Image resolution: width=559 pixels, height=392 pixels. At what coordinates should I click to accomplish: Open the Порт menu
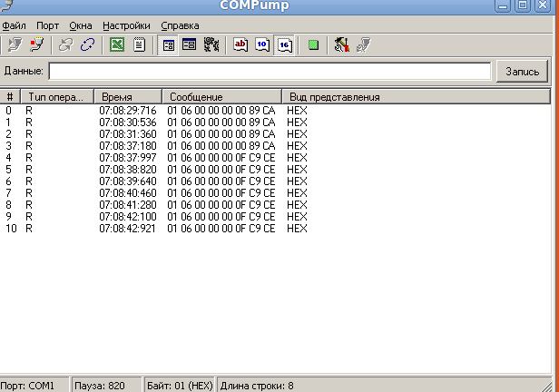pos(47,26)
